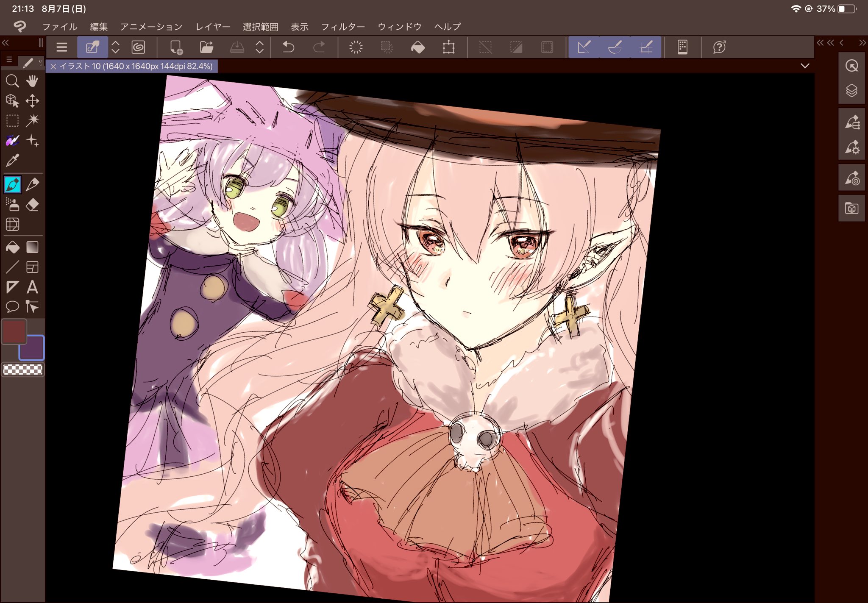The image size is (868, 603).
Task: Select the Ruler tool
Action: [12, 287]
